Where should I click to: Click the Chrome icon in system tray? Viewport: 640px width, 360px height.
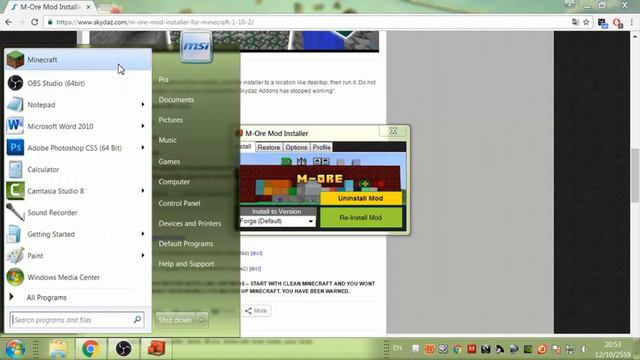tap(458, 349)
